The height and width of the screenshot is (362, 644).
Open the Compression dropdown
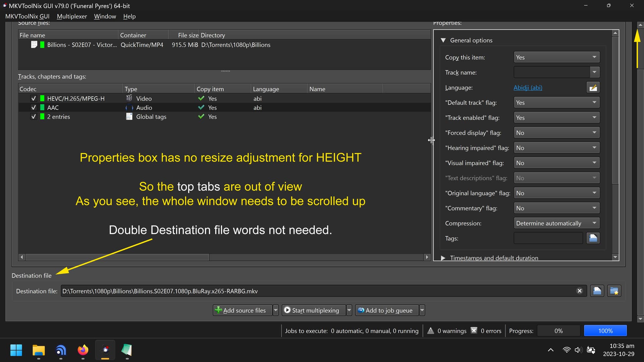557,223
